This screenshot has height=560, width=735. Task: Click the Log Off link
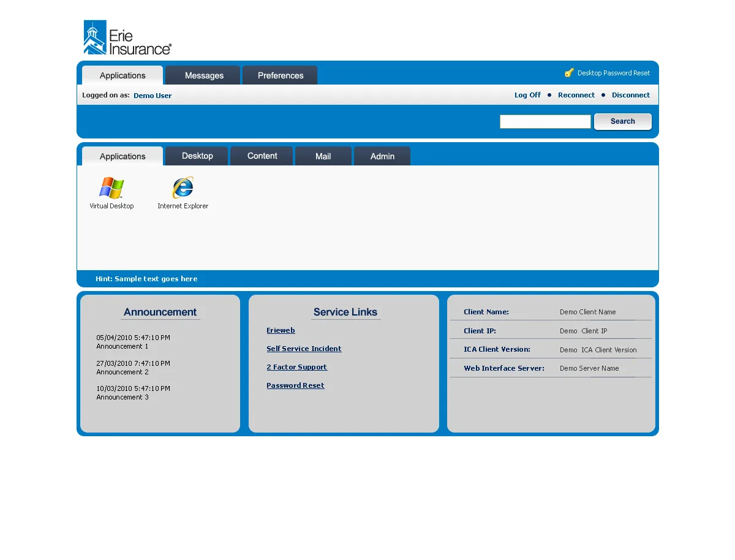click(527, 95)
